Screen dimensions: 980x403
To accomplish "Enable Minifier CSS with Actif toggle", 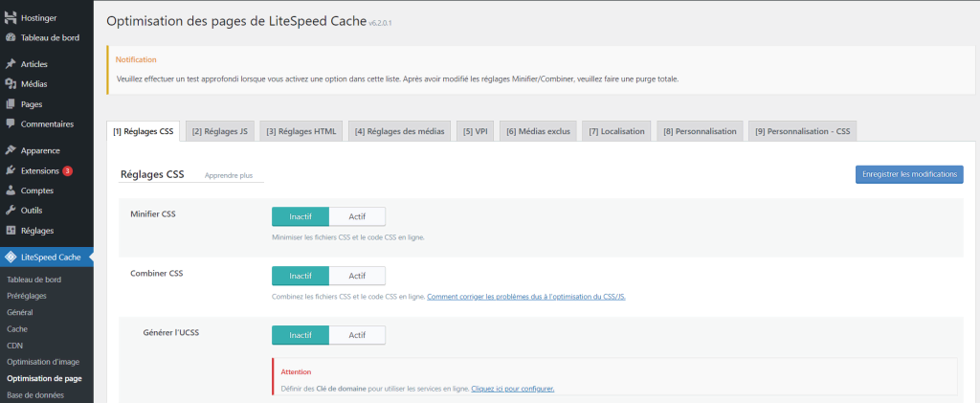I will pyautogui.click(x=357, y=216).
